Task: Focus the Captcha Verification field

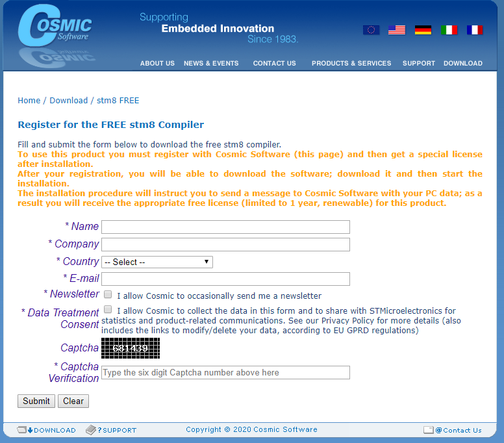Action: [x=225, y=373]
